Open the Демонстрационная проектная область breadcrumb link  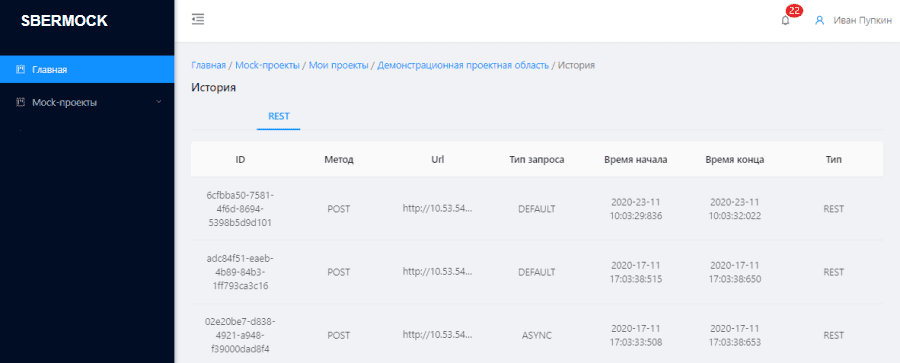463,65
